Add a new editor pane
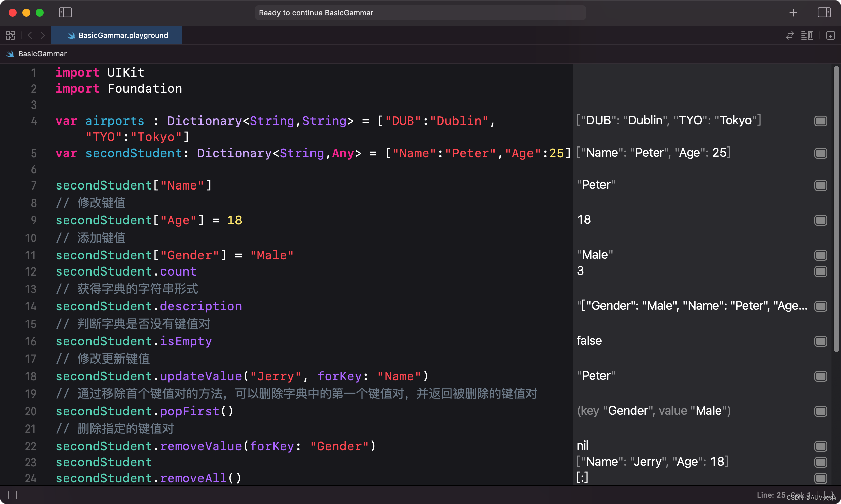This screenshot has height=504, width=841. pyautogui.click(x=830, y=35)
